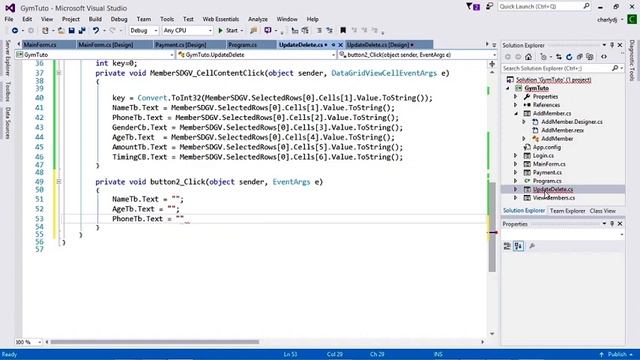Image resolution: width=640 pixels, height=360 pixels.
Task: Open the 100 % zoom dropdown
Action: click(x=29, y=342)
